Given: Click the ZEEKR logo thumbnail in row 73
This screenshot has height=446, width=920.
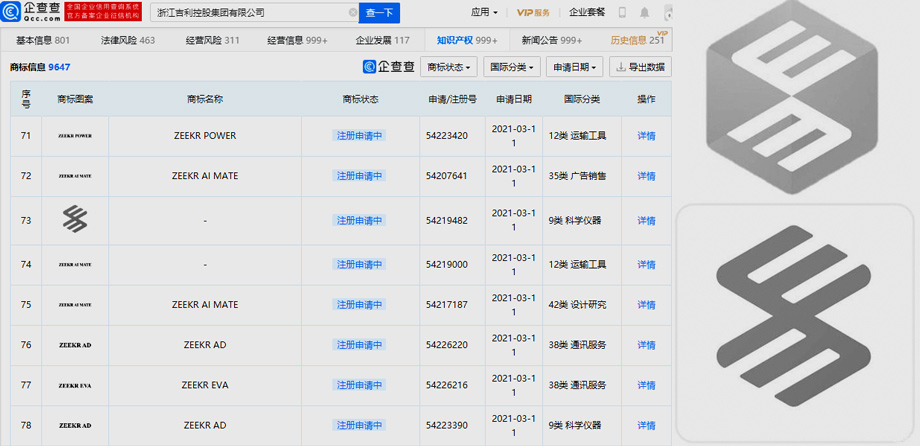Looking at the screenshot, I should [x=75, y=220].
